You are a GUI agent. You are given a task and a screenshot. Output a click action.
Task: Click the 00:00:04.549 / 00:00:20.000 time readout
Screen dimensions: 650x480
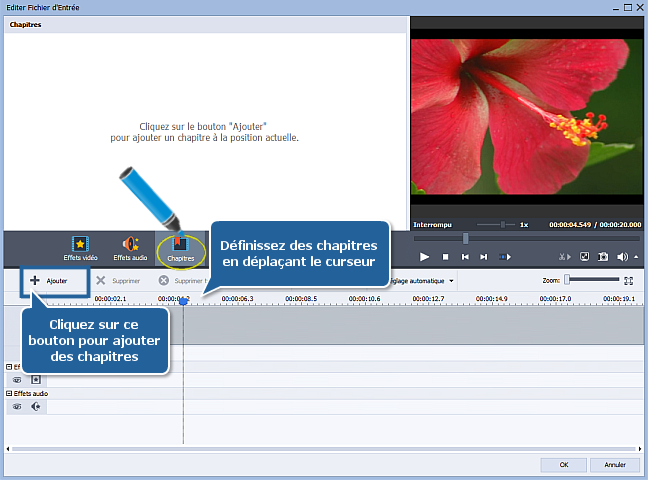(x=595, y=225)
